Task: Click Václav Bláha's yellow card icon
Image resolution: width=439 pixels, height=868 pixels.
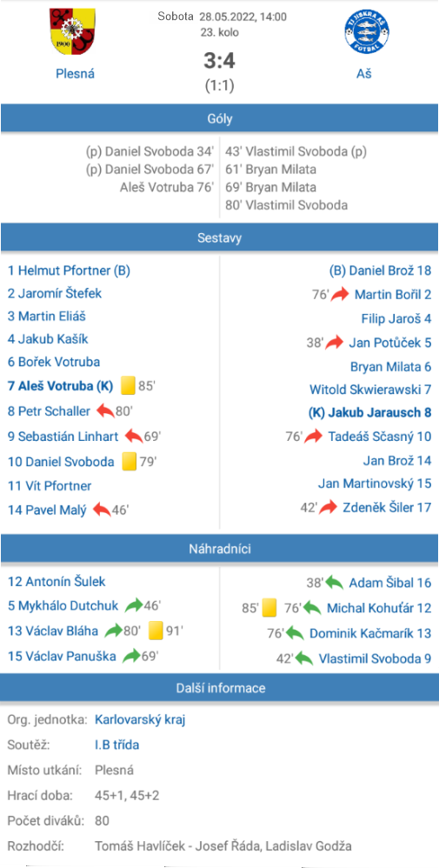Action: coord(156,631)
